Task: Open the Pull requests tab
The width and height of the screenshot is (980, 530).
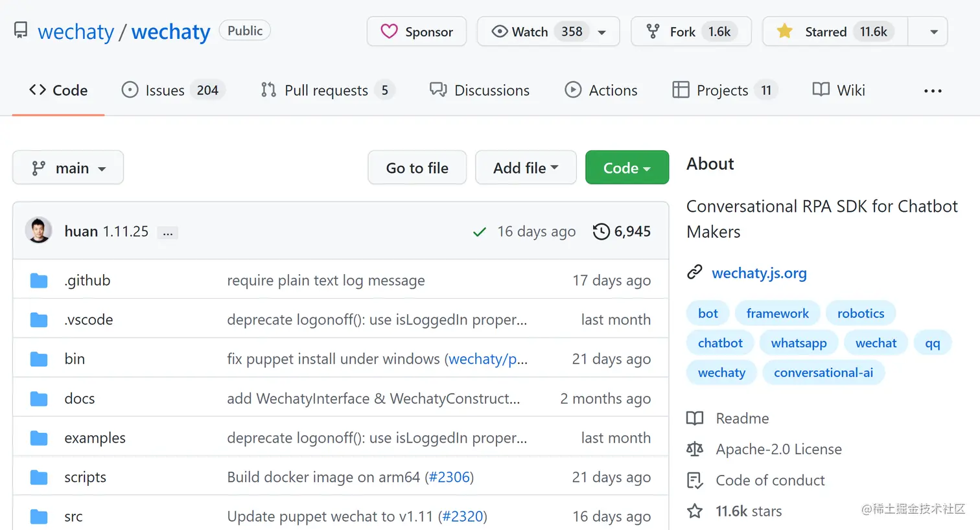Action: [327, 90]
